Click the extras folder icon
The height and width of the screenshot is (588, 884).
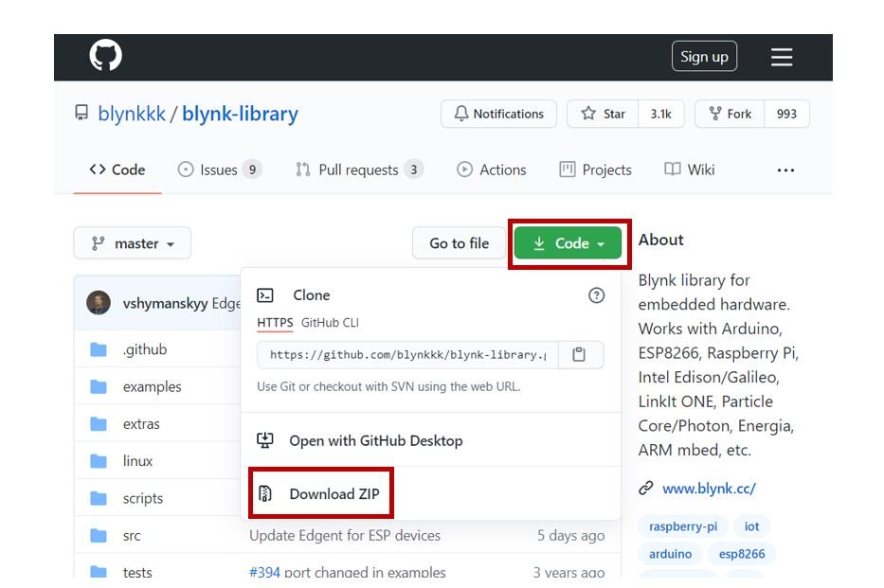[x=99, y=424]
